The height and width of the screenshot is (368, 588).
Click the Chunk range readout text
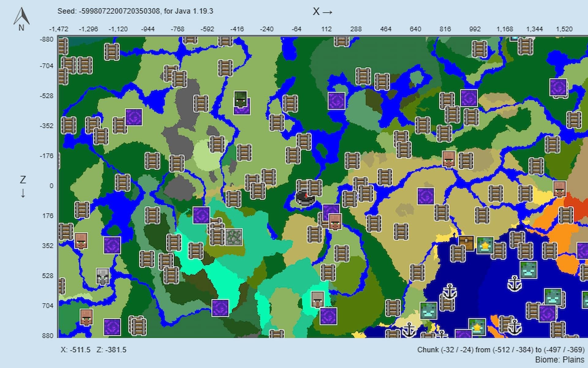pyautogui.click(x=501, y=350)
